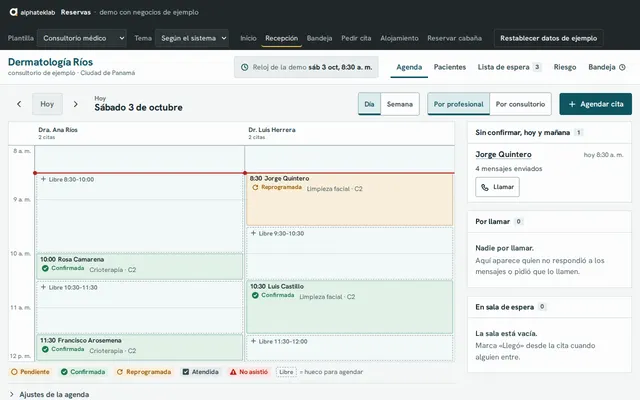This screenshot has width=640, height=400.
Task: Switch to Día view
Action: tap(369, 104)
